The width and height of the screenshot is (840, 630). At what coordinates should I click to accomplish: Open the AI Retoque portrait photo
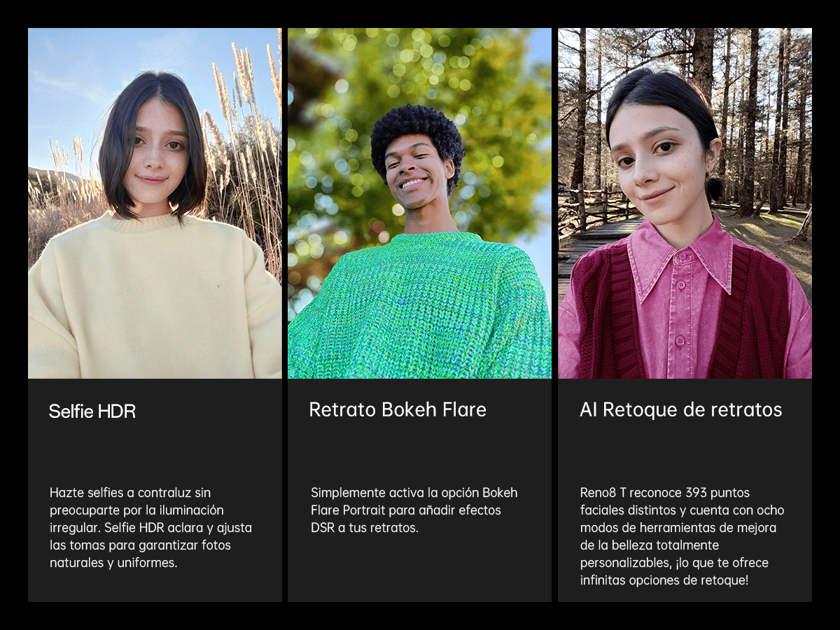(x=685, y=203)
